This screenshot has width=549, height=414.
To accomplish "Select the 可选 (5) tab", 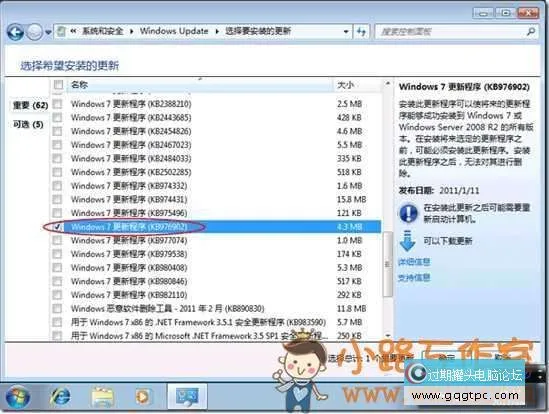I will 28,124.
